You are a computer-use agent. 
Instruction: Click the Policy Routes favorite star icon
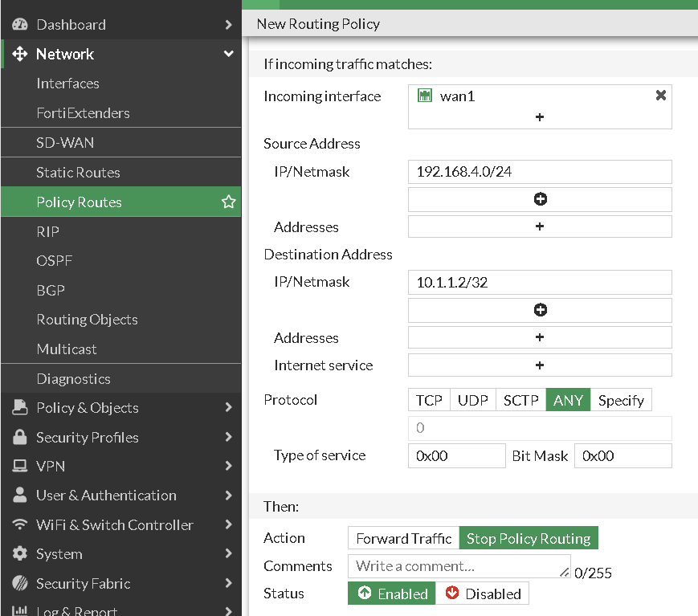(229, 202)
